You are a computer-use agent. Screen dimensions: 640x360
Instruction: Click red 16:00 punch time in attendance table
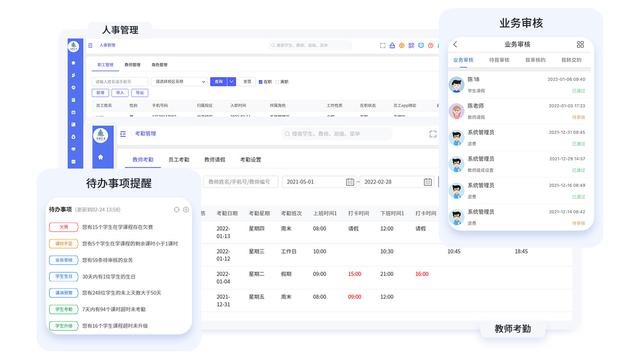pos(422,274)
